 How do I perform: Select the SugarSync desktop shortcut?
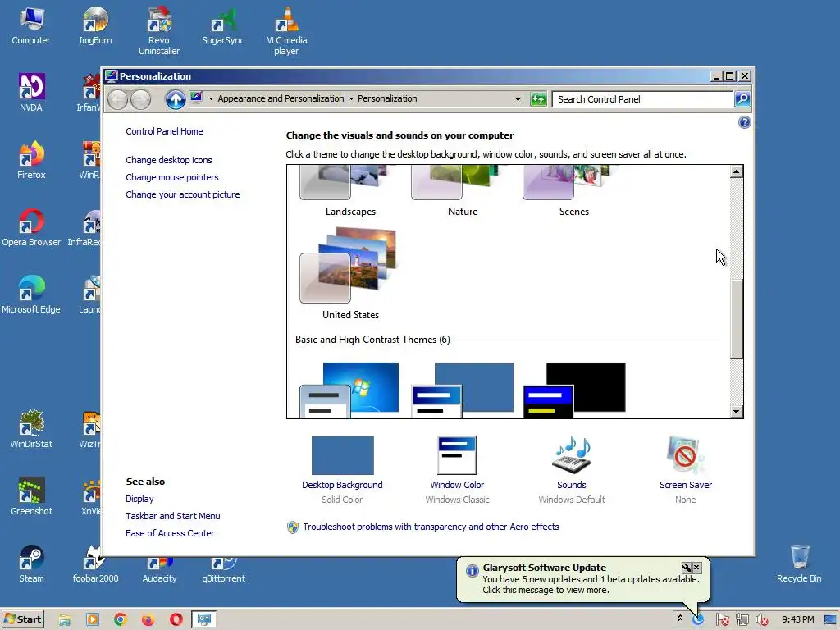pos(223,25)
